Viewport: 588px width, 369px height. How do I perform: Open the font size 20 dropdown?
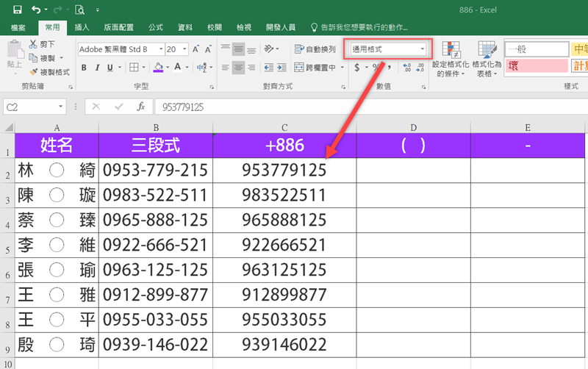(183, 49)
